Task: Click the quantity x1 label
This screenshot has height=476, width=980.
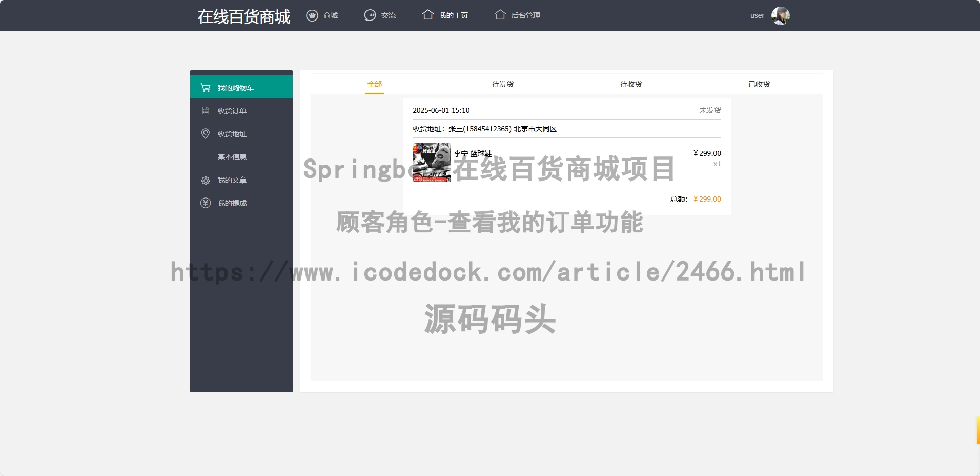Action: click(717, 164)
